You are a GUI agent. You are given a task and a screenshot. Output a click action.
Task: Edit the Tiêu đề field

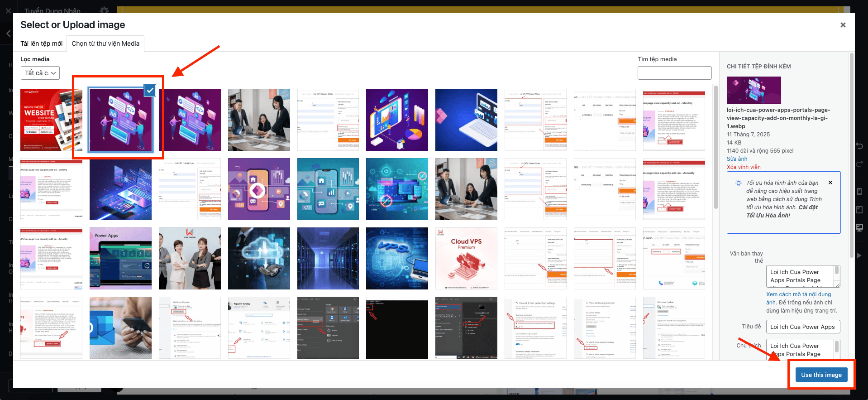tap(803, 327)
